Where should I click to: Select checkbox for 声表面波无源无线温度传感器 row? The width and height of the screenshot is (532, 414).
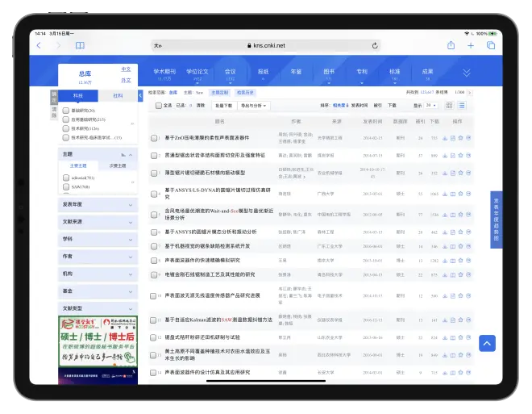tap(153, 296)
